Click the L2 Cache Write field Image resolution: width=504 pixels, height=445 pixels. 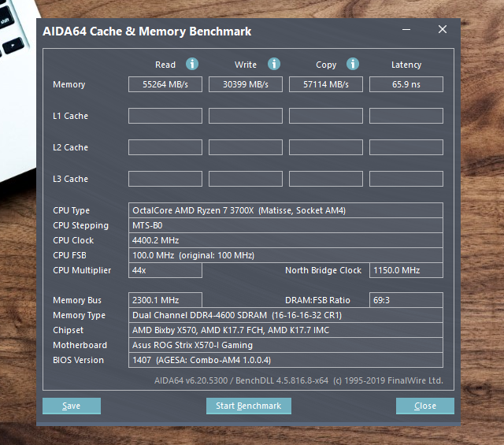[x=246, y=147]
